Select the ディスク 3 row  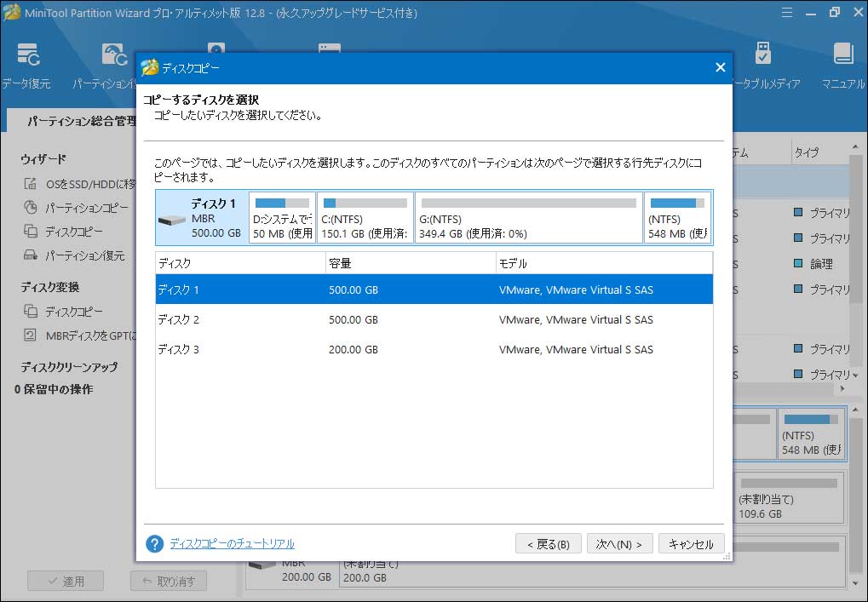pyautogui.click(x=434, y=349)
